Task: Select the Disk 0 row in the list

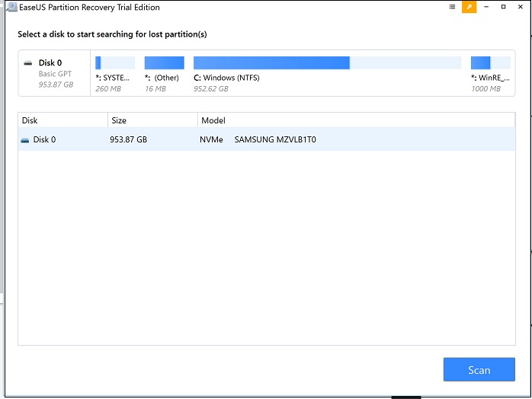Action: pyautogui.click(x=267, y=139)
